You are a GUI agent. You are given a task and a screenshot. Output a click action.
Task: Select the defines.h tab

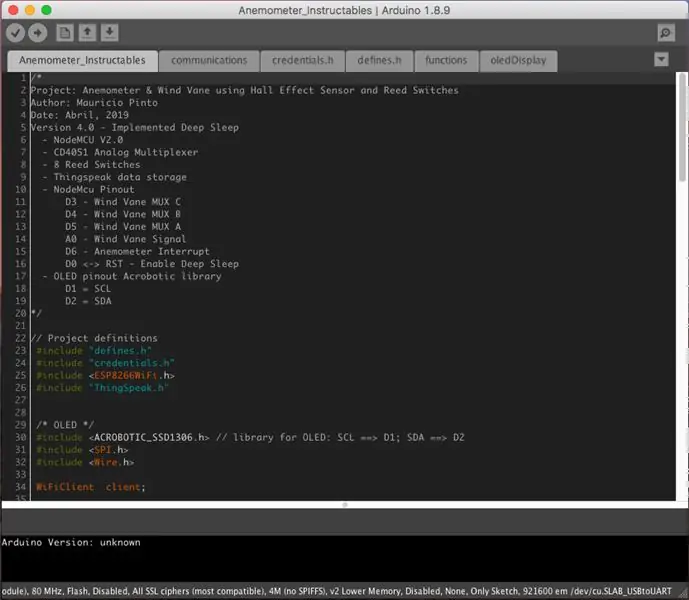tap(380, 61)
